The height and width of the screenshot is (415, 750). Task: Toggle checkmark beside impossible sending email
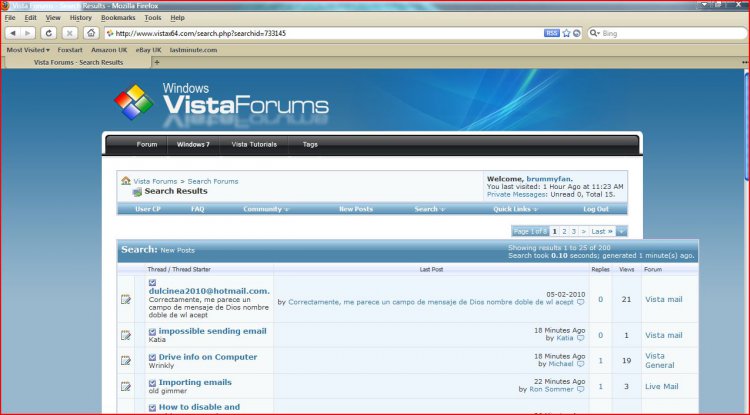[x=152, y=331]
